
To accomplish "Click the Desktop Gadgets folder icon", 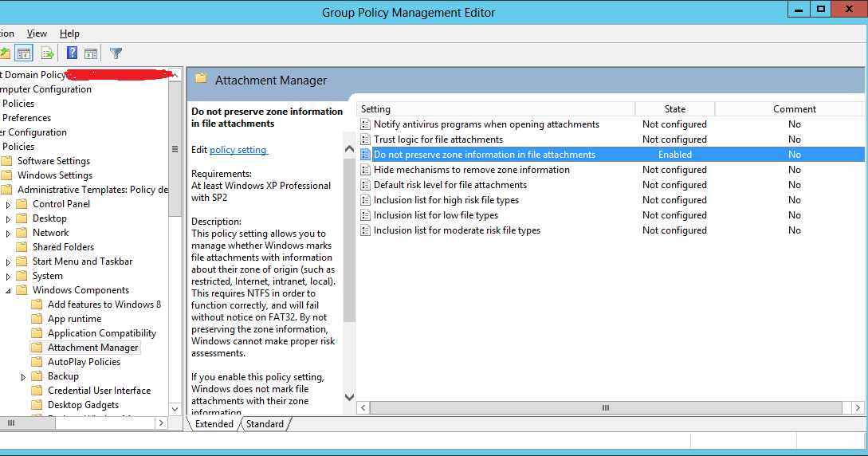I will (37, 404).
